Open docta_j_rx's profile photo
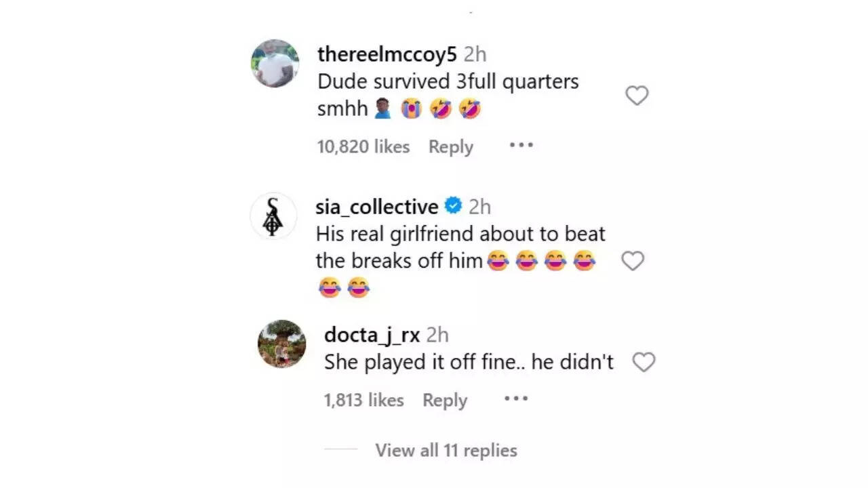The image size is (868, 488). coord(281,344)
